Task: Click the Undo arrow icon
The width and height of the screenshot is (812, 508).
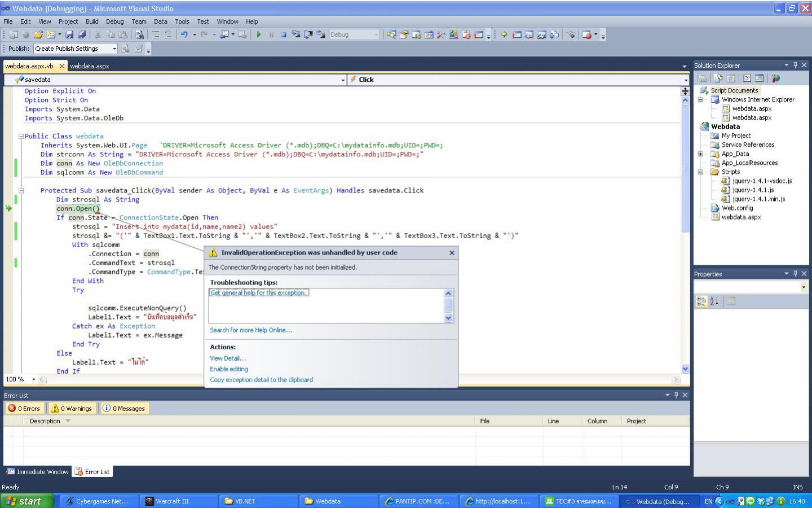Action: click(184, 34)
